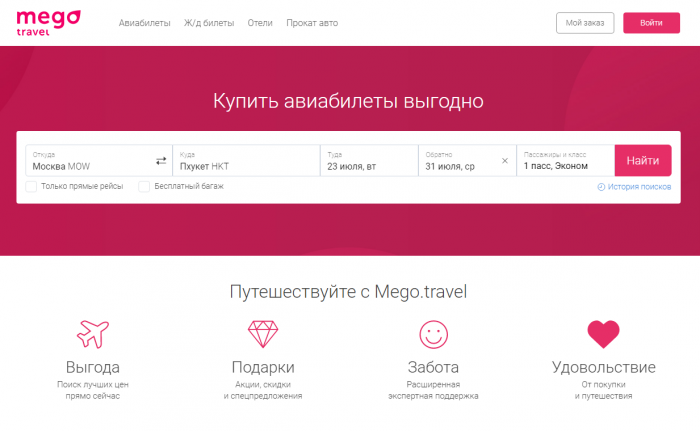Click text Поиск лучших цен прямо сейчас
The width and height of the screenshot is (700, 431).
pos(93,390)
